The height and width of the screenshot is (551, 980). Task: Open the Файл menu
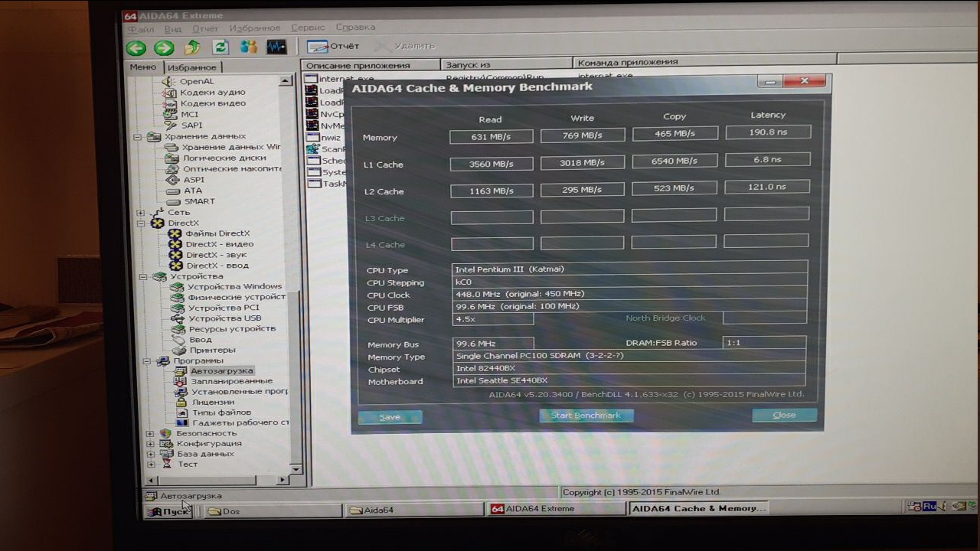pyautogui.click(x=139, y=29)
